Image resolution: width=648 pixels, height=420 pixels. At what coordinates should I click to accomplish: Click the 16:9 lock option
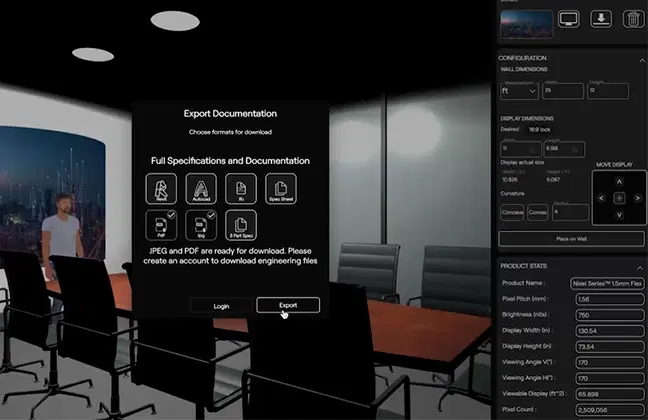click(539, 129)
